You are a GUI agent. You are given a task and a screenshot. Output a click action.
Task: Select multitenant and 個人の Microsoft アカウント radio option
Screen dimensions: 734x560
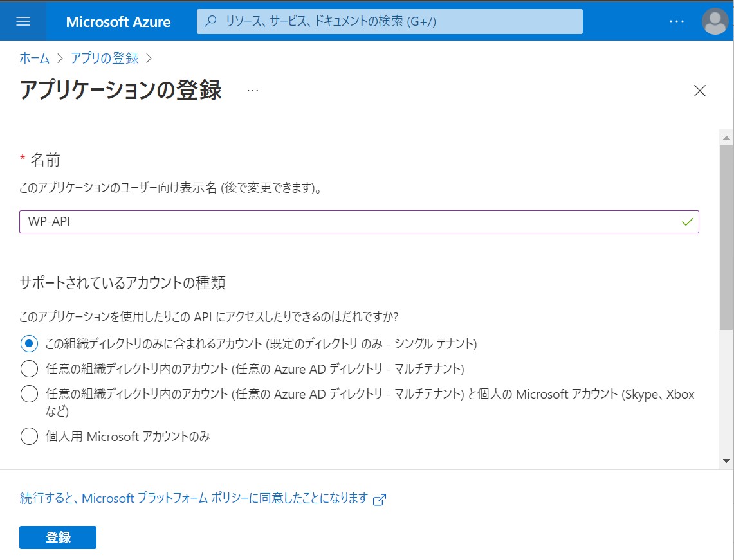pyautogui.click(x=29, y=394)
